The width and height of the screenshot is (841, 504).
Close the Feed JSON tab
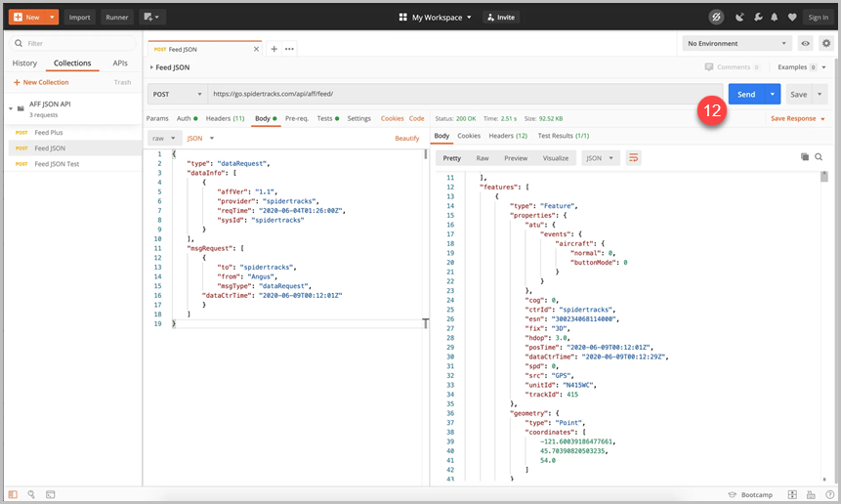256,49
